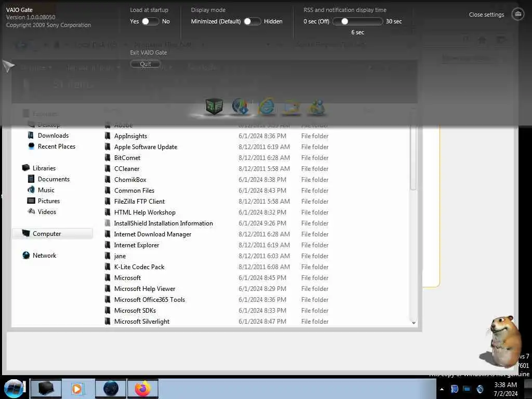Screen dimensions: 532x399
Task: Open the Music library
Action: tap(46, 190)
